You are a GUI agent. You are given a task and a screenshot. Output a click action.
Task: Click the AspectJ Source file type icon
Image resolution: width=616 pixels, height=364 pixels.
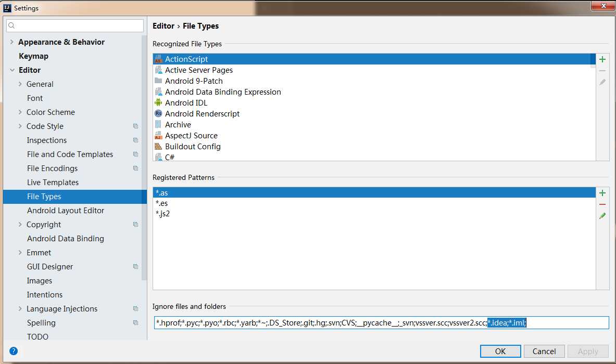158,136
